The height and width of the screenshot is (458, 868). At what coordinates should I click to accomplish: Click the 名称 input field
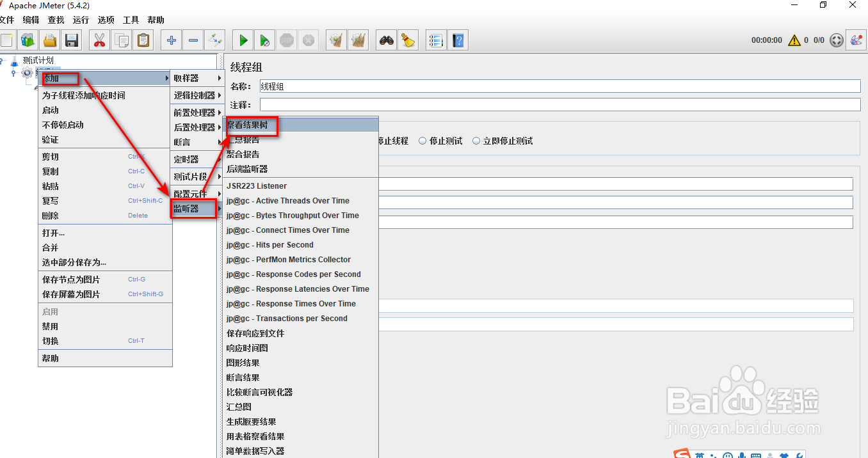pyautogui.click(x=560, y=86)
